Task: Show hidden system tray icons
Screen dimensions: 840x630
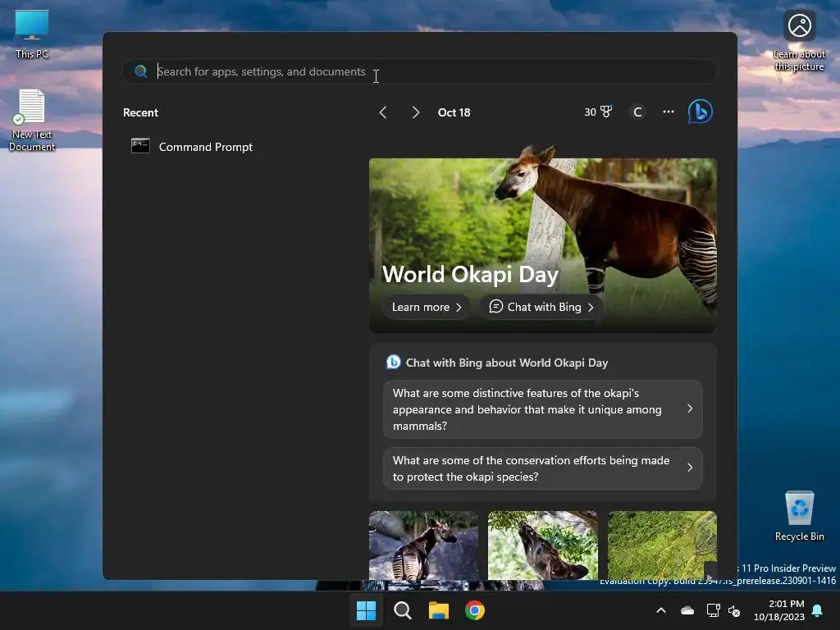Action: (x=661, y=610)
